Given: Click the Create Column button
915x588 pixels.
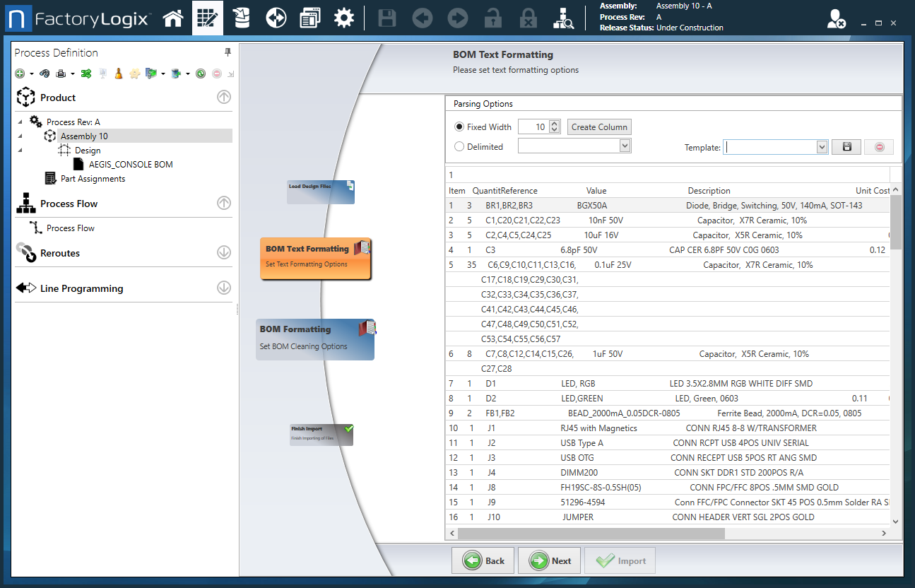Looking at the screenshot, I should 599,127.
